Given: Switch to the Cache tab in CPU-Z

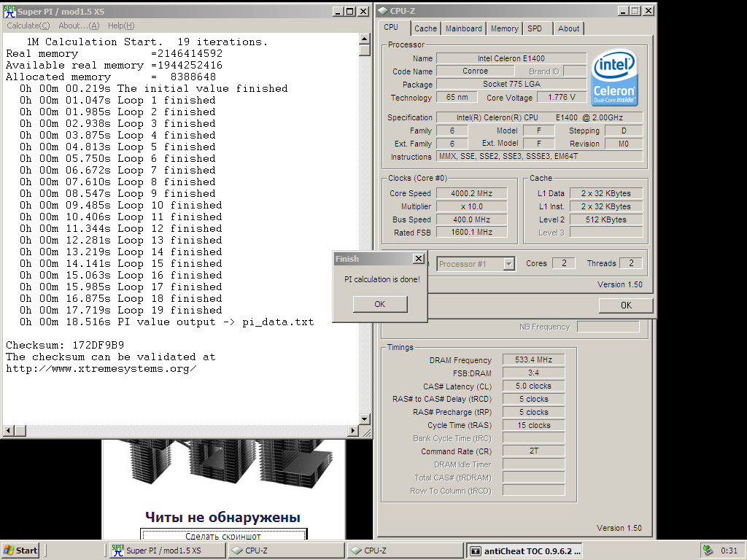Looking at the screenshot, I should coord(425,28).
